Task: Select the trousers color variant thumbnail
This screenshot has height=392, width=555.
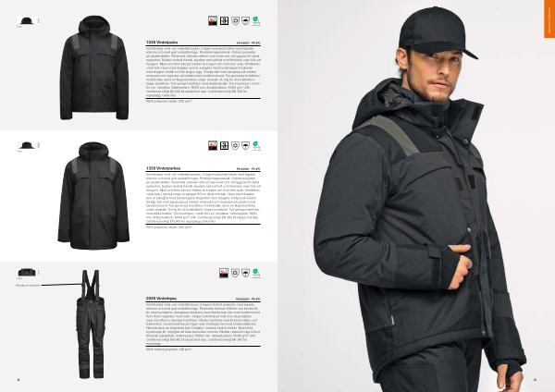Action: [27, 273]
